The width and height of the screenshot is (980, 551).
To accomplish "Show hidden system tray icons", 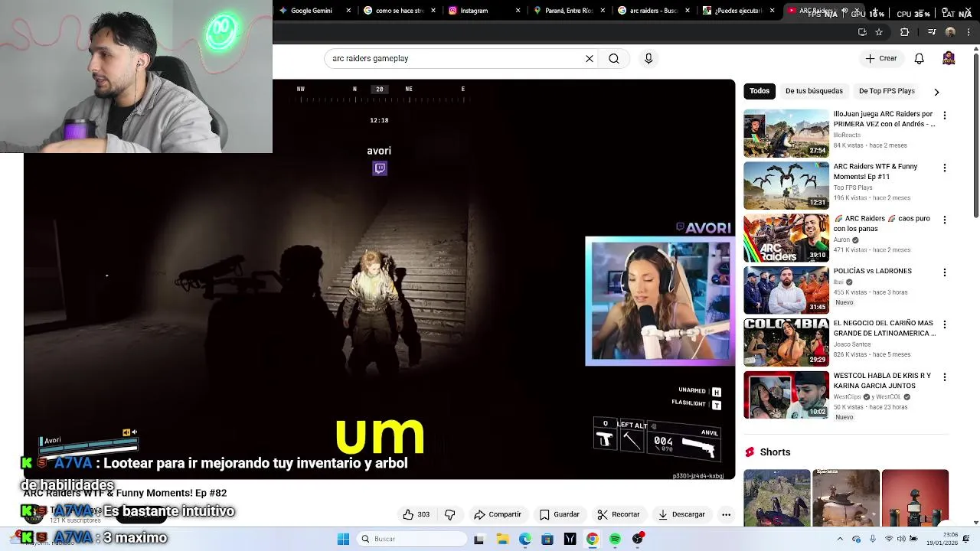I will [840, 539].
